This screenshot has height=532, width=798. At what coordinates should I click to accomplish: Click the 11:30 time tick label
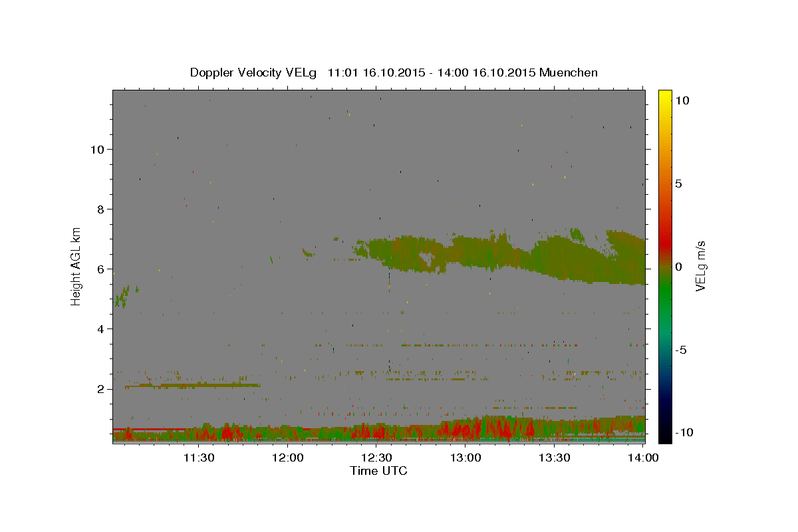pos(198,458)
